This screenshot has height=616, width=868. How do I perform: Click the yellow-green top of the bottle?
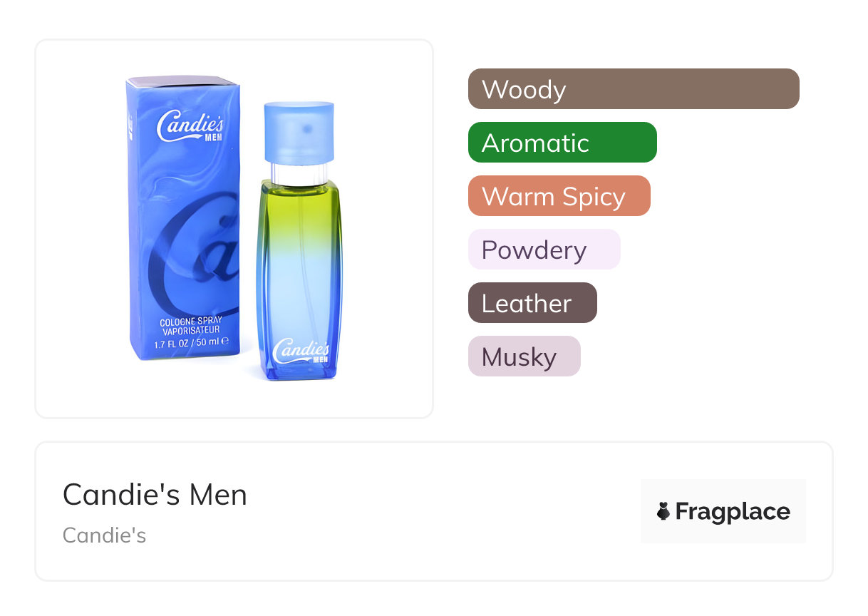point(299,207)
